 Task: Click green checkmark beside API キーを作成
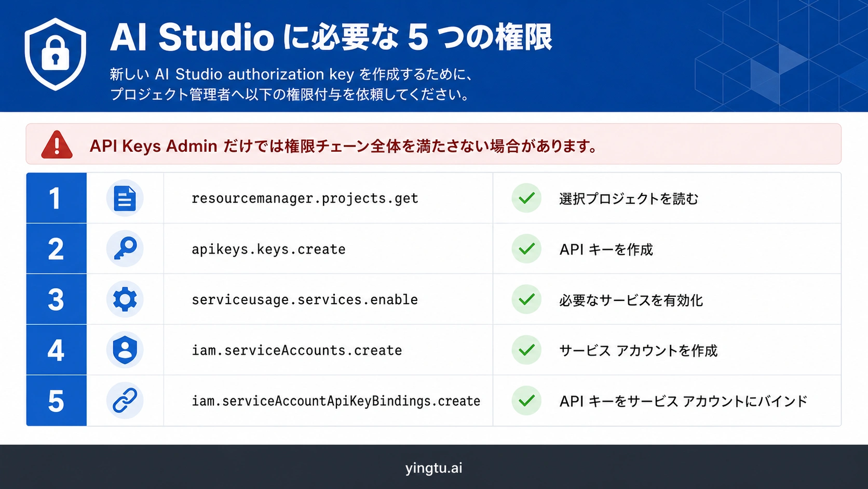(526, 248)
